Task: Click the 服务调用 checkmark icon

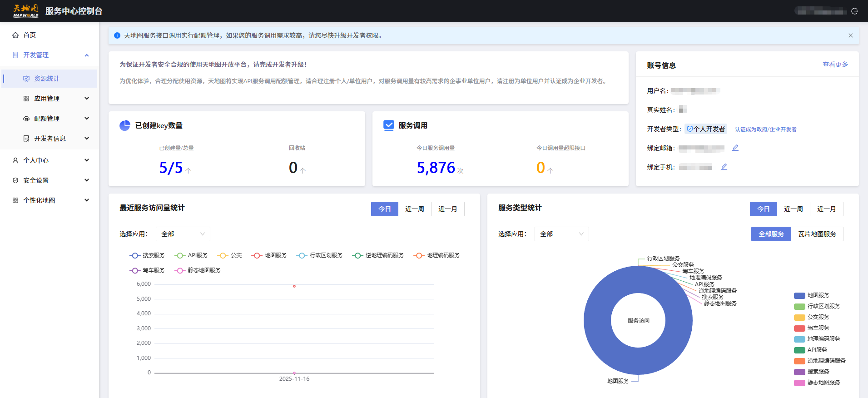Action: click(389, 125)
